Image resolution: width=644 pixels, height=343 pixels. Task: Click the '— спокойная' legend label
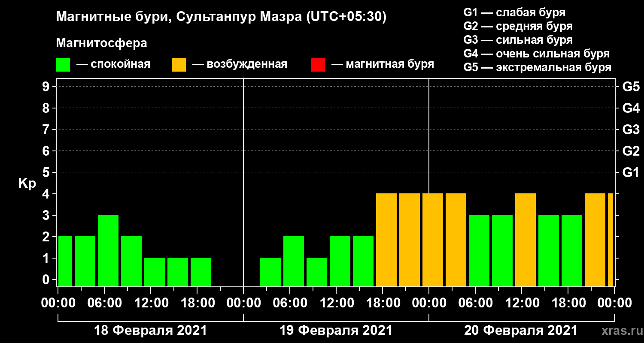(113, 64)
